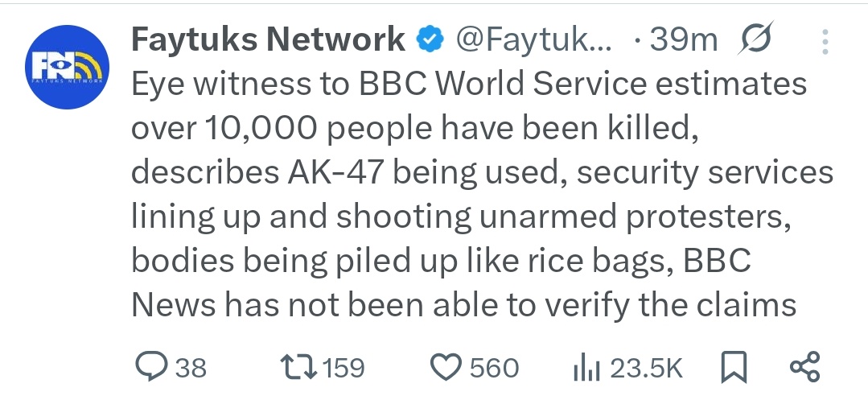Screen dimensions: 868x396
Task: Bookmark this post
Action: tap(733, 368)
